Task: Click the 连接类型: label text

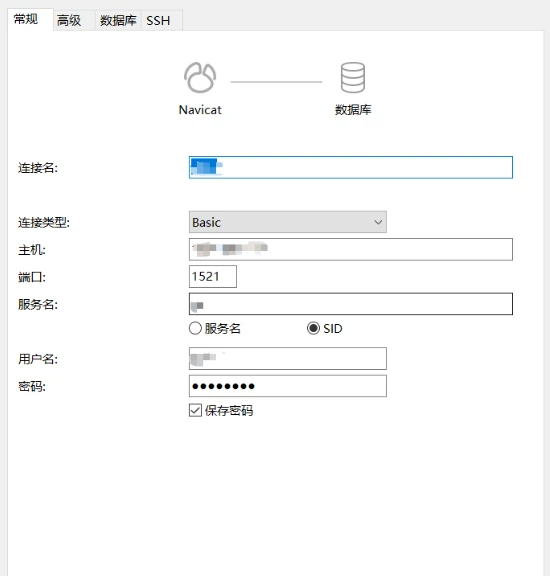Action: pyautogui.click(x=44, y=222)
